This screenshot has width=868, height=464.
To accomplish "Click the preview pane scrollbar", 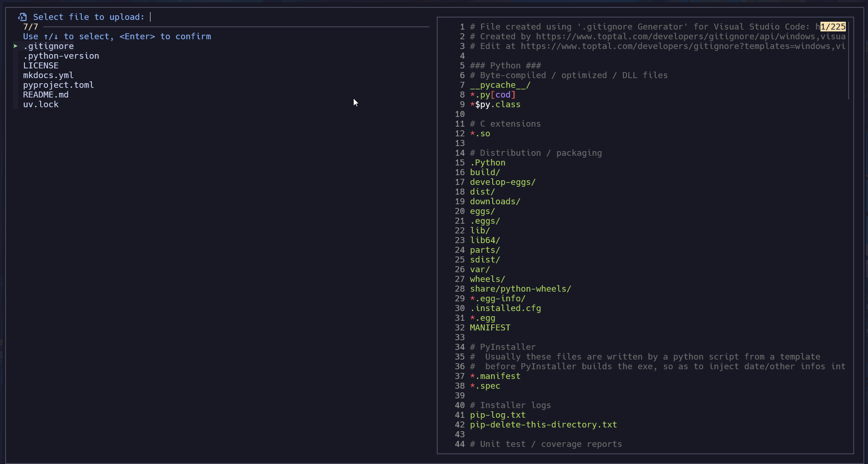I will coord(849,60).
